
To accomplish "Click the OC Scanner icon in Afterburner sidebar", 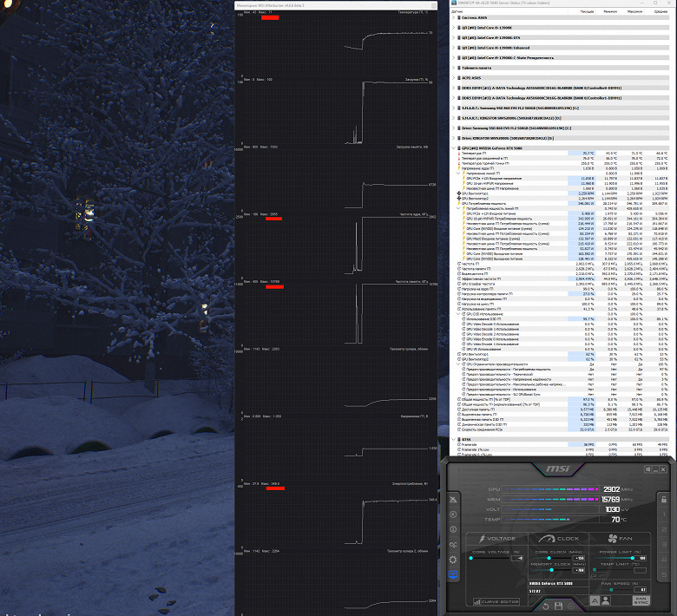I will point(453,545).
